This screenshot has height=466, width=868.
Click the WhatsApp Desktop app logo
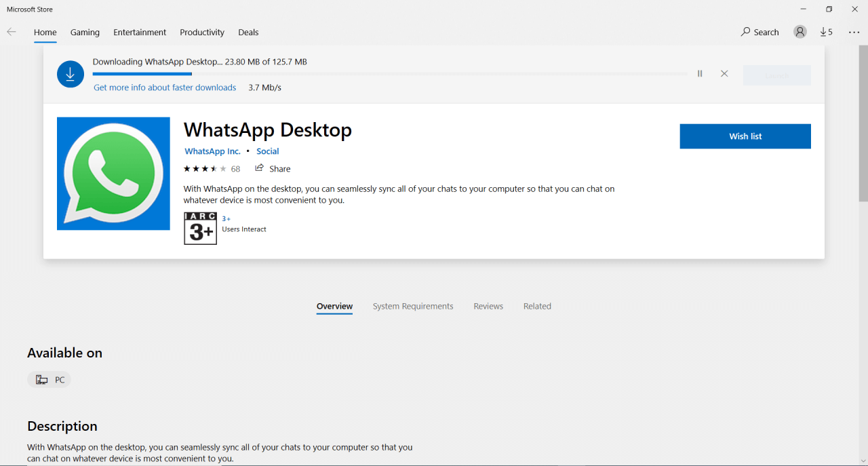(113, 174)
